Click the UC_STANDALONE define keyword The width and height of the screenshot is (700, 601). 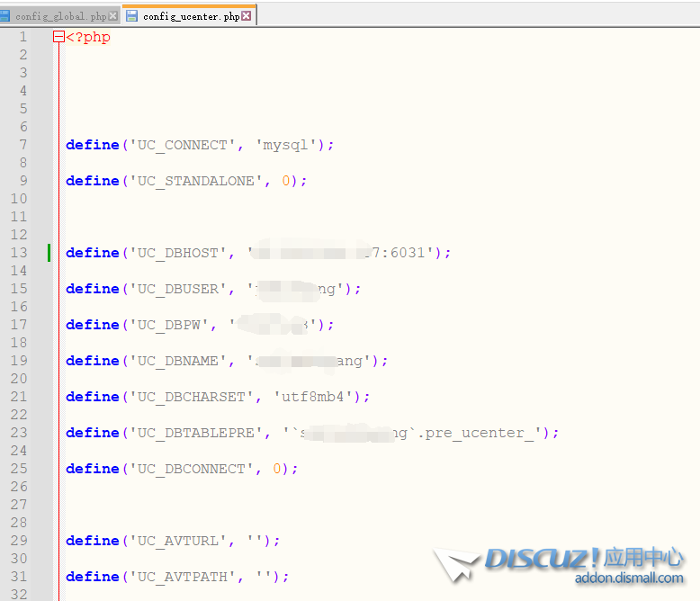tap(92, 181)
